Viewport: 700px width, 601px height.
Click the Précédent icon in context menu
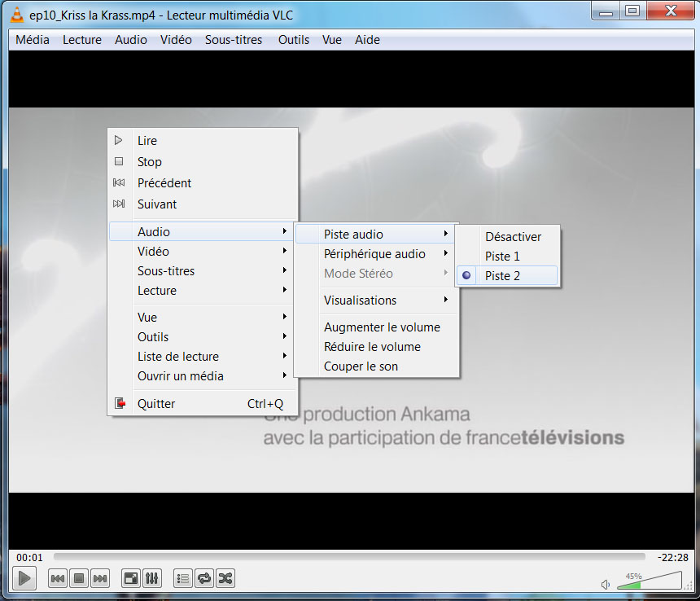[x=119, y=182]
